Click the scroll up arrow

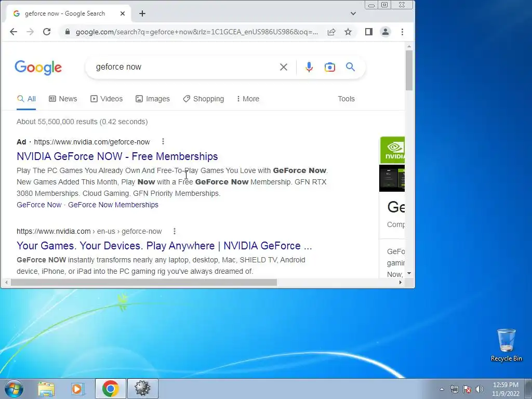pos(409,46)
